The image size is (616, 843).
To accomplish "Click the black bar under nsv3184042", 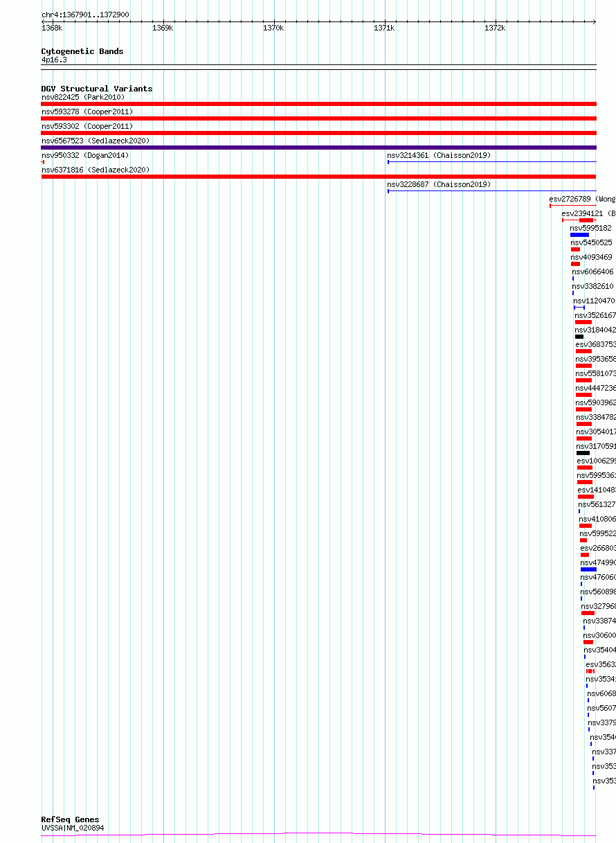I will (x=579, y=337).
